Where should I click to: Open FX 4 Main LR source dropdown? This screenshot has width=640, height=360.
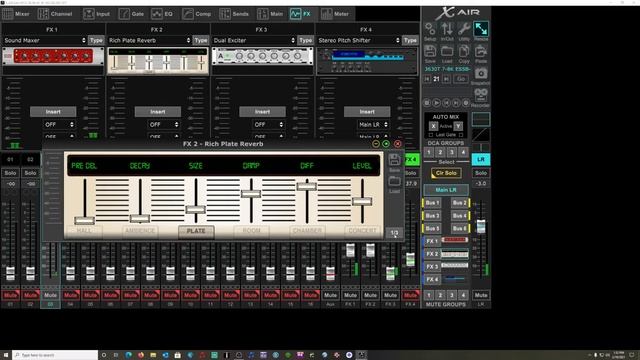point(373,124)
